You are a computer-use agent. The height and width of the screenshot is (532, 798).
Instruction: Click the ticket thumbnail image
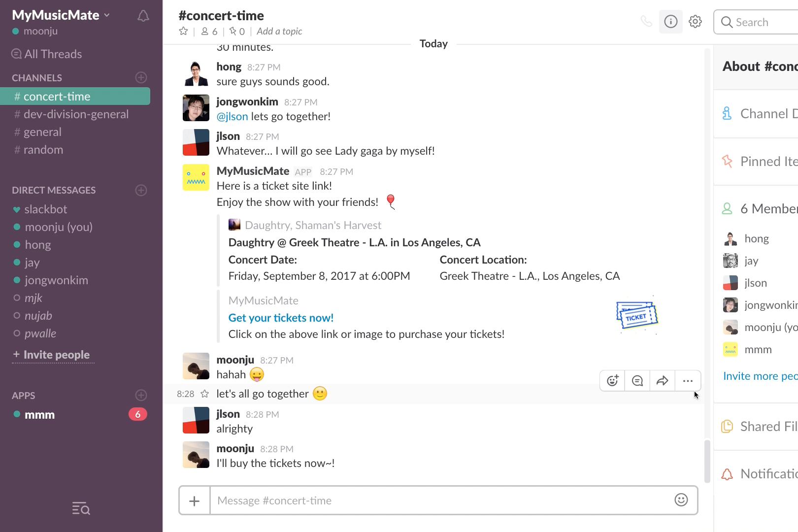(637, 315)
